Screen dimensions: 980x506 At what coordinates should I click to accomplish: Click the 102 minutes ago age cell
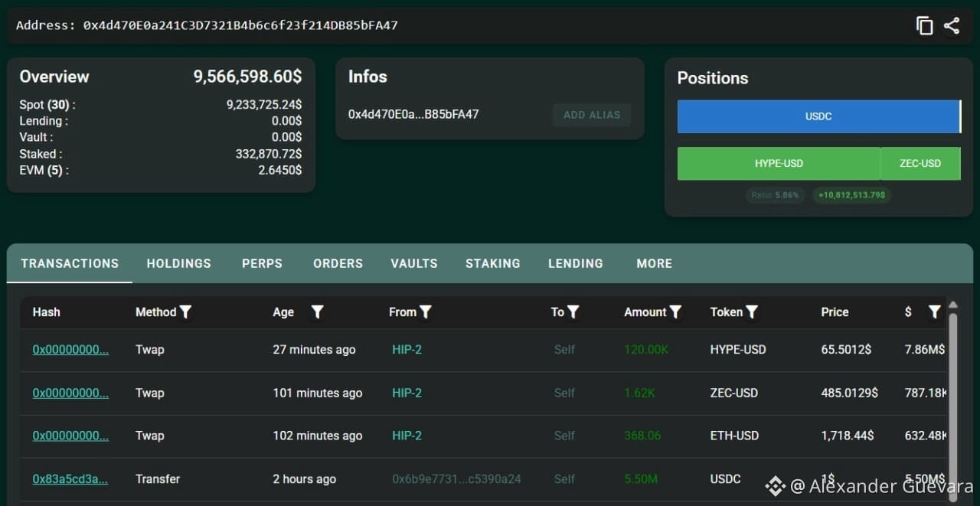tap(318, 436)
